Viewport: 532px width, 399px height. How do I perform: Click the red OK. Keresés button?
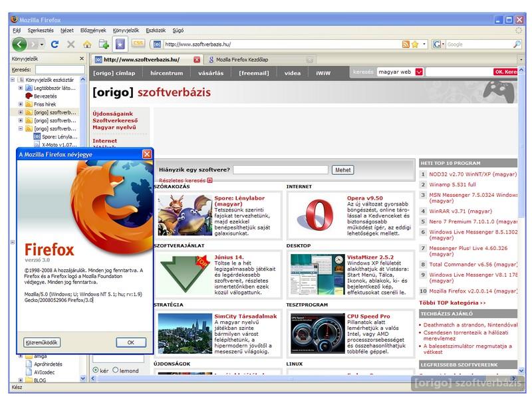point(505,72)
